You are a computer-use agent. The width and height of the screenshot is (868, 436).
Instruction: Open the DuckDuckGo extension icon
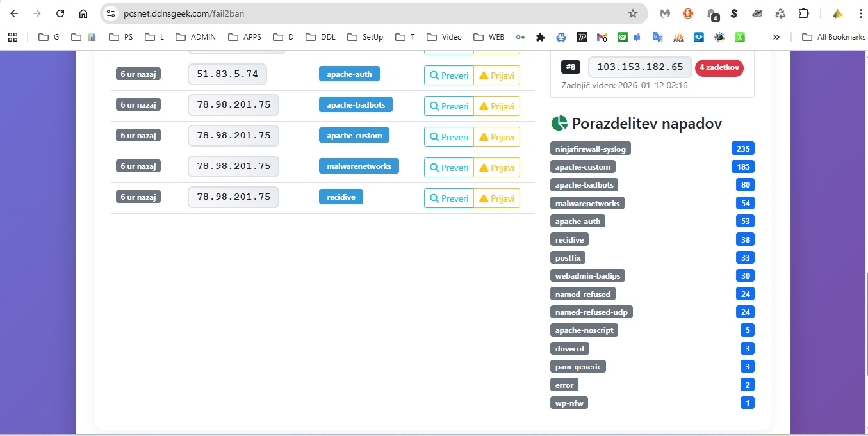(688, 13)
